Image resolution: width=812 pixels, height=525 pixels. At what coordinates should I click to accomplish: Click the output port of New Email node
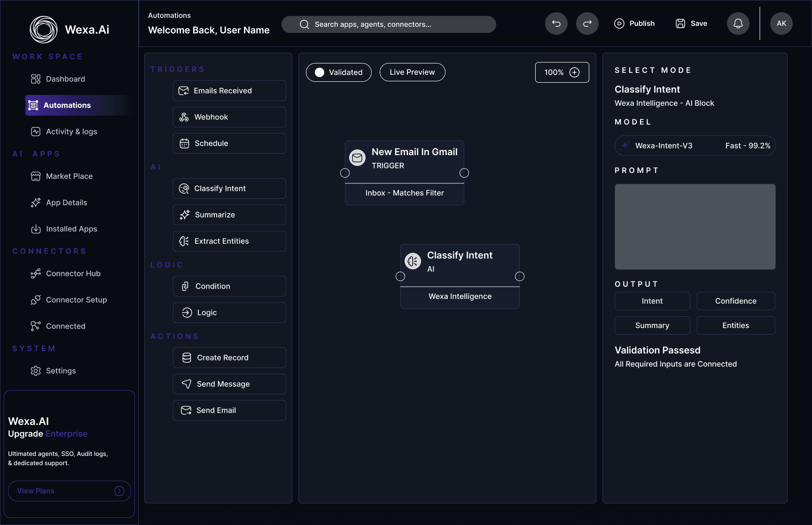click(x=464, y=173)
